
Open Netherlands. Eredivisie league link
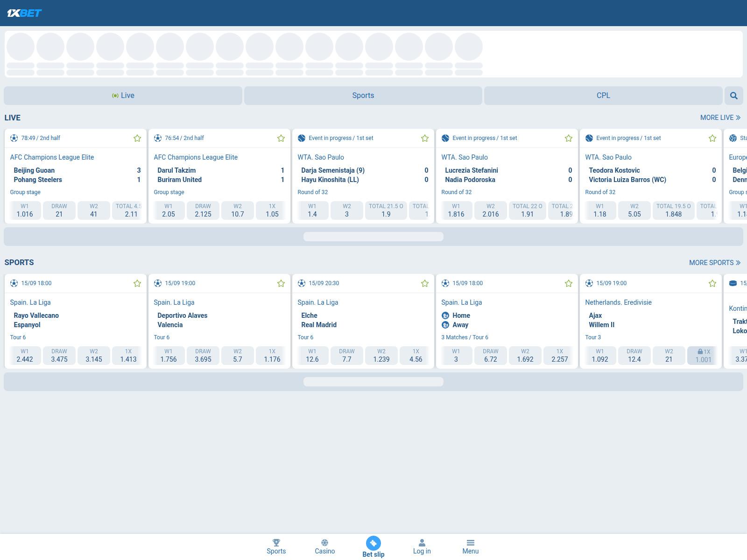coord(619,302)
